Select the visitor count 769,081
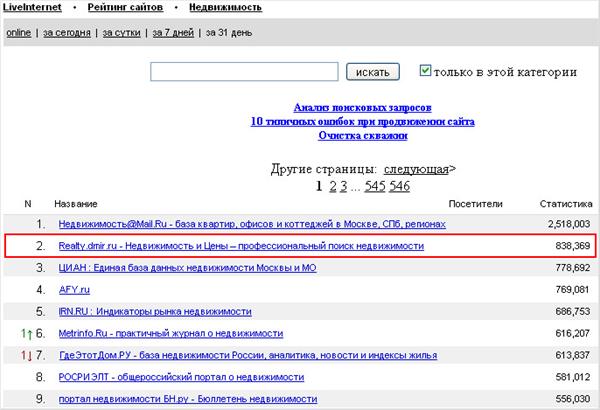The width and height of the screenshot is (600, 410). pos(573,289)
